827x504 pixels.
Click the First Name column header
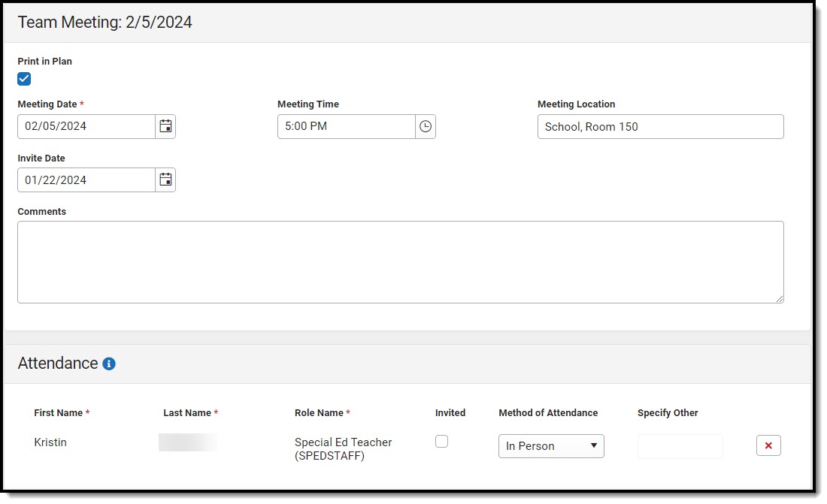(59, 413)
